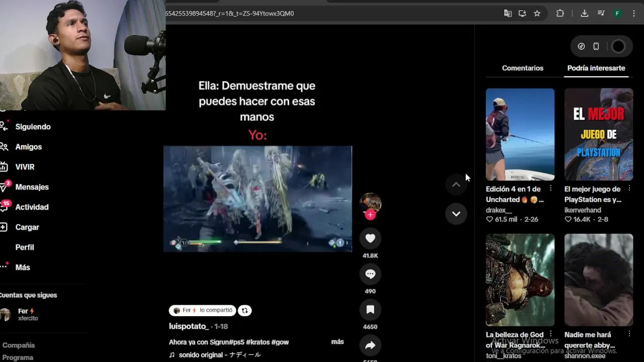The height and width of the screenshot is (362, 644).
Task: Click 'El mejor juego de PlayStation' title
Action: pyautogui.click(x=593, y=194)
